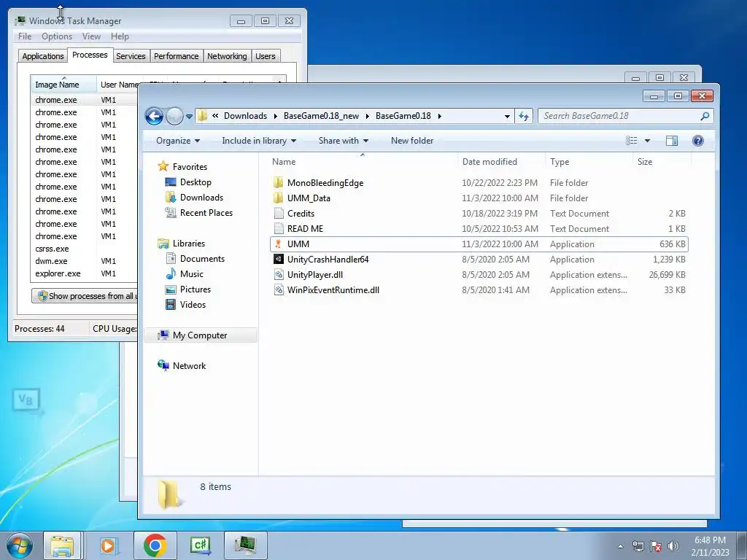Viewport: 747px width, 560px height.
Task: Select Network in navigation pane
Action: pos(189,366)
